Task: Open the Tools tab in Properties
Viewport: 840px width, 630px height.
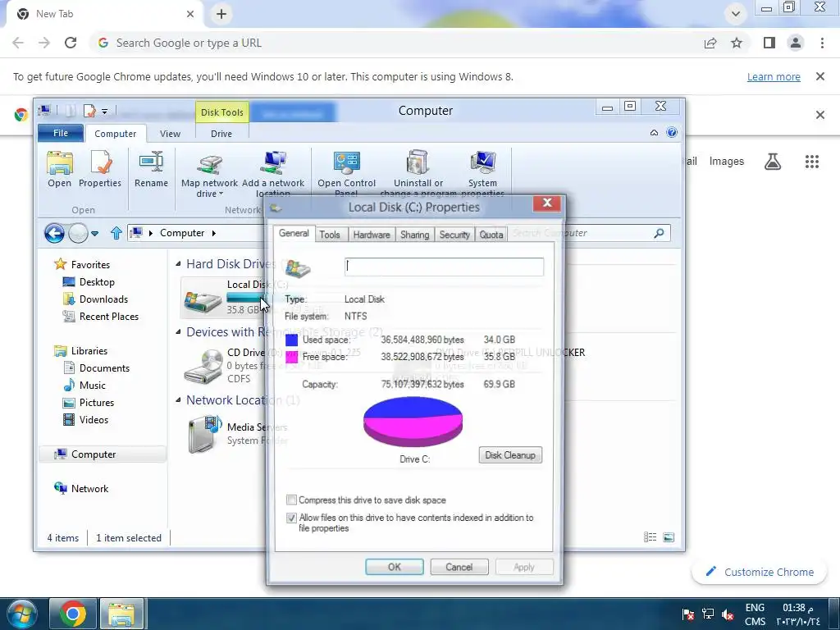Action: pos(330,235)
